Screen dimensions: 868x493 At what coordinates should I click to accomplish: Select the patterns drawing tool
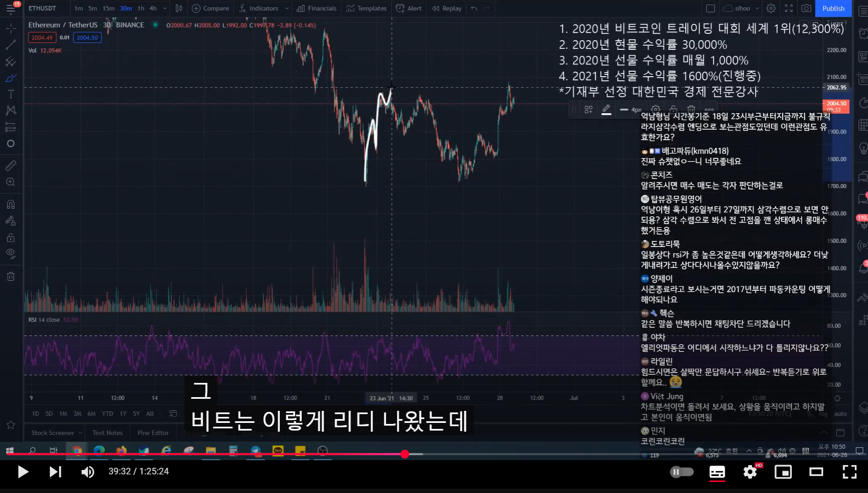pyautogui.click(x=10, y=111)
